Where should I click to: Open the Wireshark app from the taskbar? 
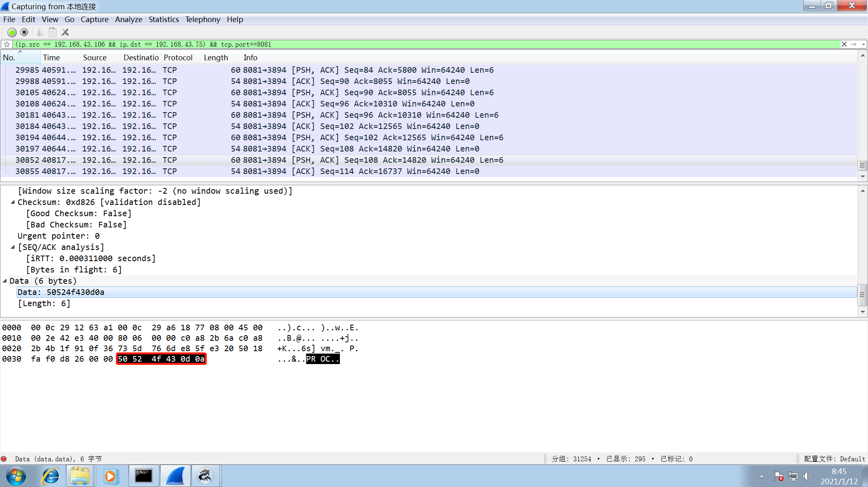pyautogui.click(x=175, y=476)
